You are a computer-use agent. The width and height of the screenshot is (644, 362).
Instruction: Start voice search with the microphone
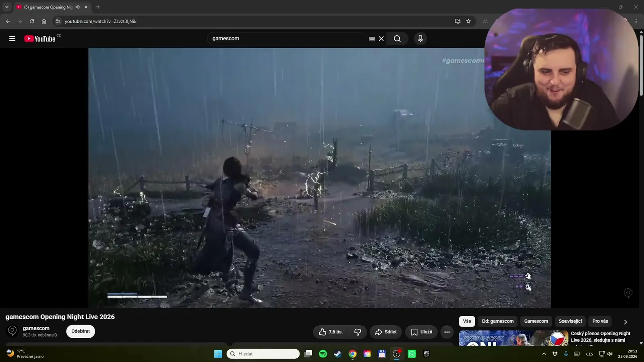coord(420,39)
